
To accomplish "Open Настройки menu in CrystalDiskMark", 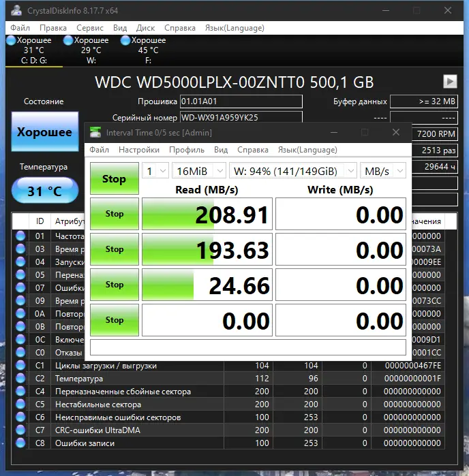I will coord(139,150).
